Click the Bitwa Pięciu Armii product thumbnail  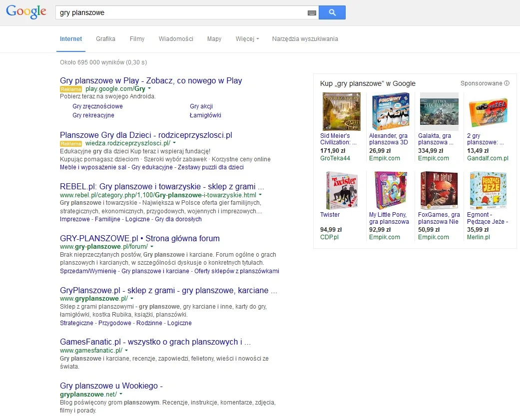coord(439,112)
